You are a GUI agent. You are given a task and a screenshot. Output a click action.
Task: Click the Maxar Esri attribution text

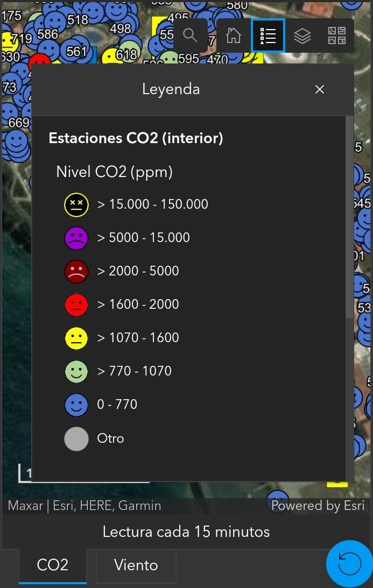click(85, 506)
